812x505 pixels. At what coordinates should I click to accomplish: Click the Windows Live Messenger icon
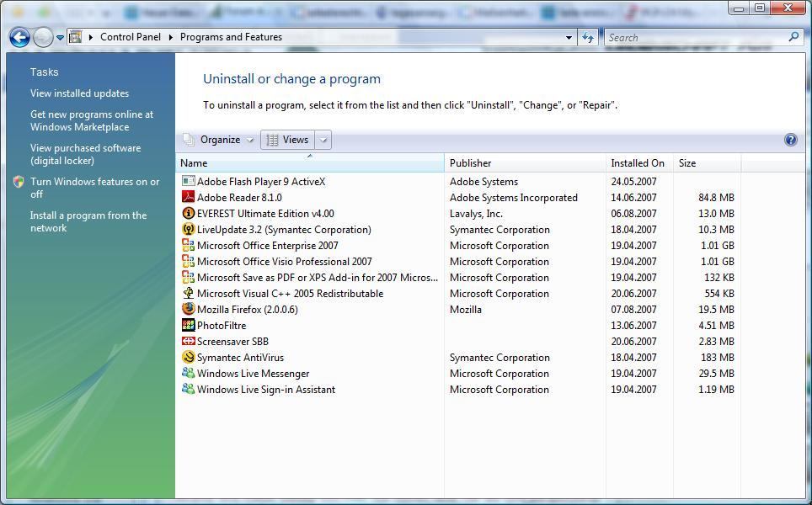point(189,373)
